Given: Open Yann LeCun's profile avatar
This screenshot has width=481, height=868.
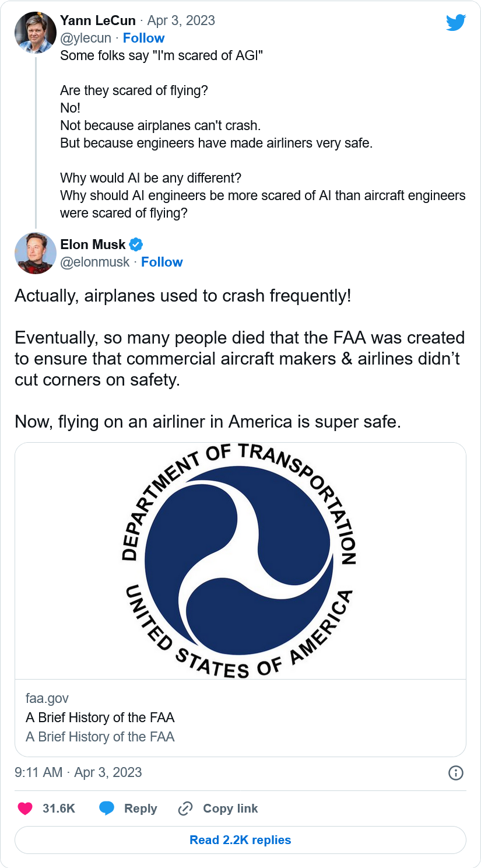Looking at the screenshot, I should coord(35,32).
